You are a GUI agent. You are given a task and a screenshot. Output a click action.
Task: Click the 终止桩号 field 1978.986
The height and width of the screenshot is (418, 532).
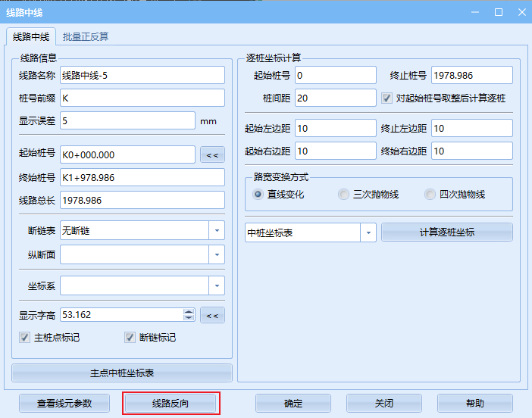472,75
